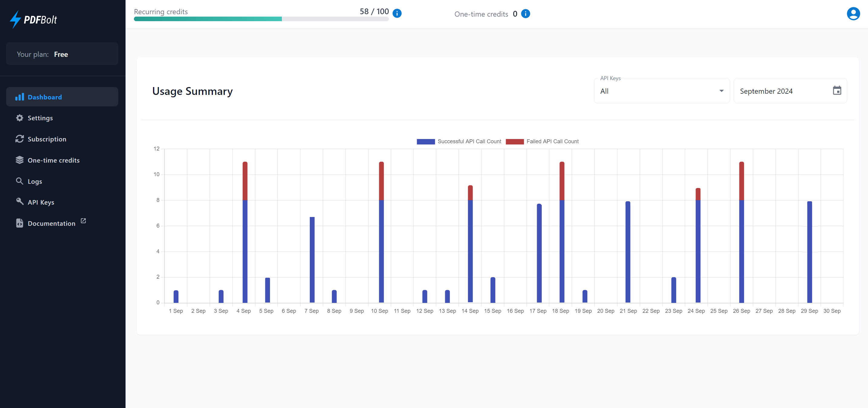Viewport: 868px width, 408px height.
Task: Open the user account avatar menu
Action: [x=853, y=14]
